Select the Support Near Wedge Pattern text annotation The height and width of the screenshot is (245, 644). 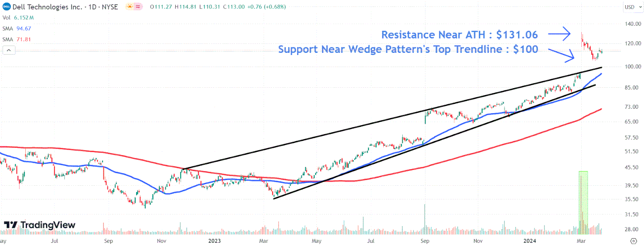tap(408, 49)
